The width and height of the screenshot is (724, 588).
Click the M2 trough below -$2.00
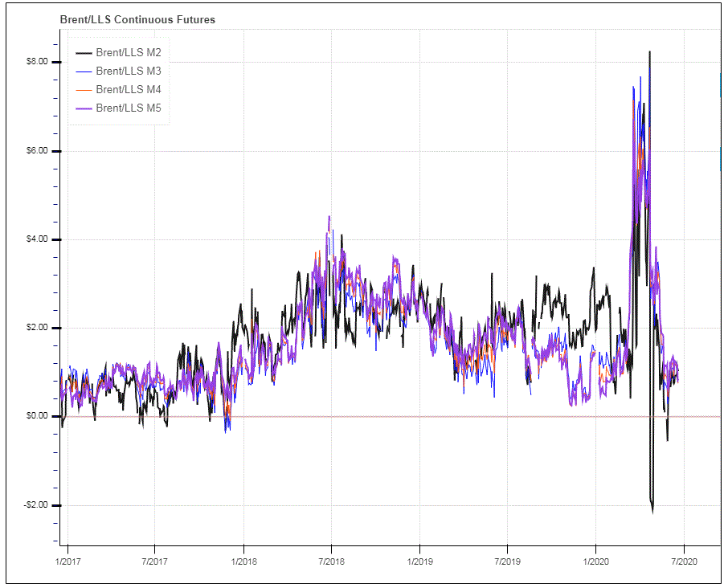click(652, 512)
